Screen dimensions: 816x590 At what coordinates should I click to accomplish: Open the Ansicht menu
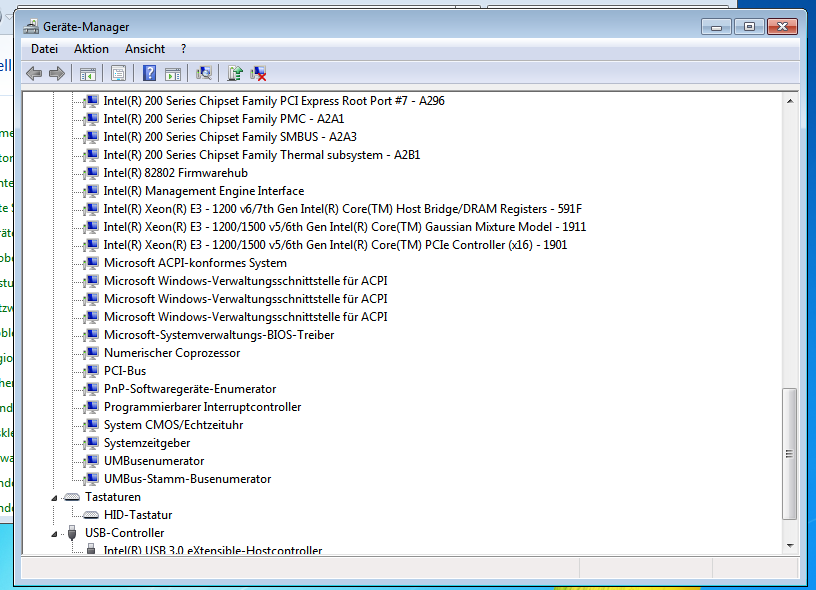145,49
